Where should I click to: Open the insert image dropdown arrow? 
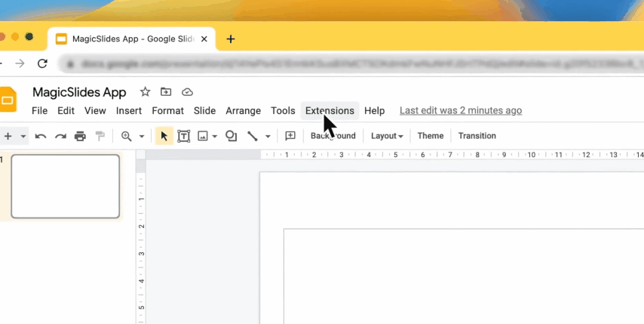(x=215, y=136)
